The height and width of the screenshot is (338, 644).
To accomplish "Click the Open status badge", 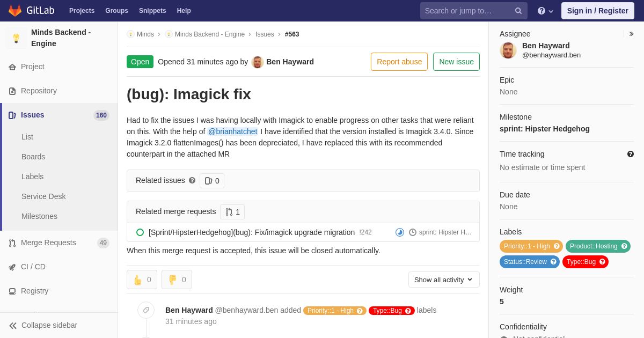I will (140, 62).
